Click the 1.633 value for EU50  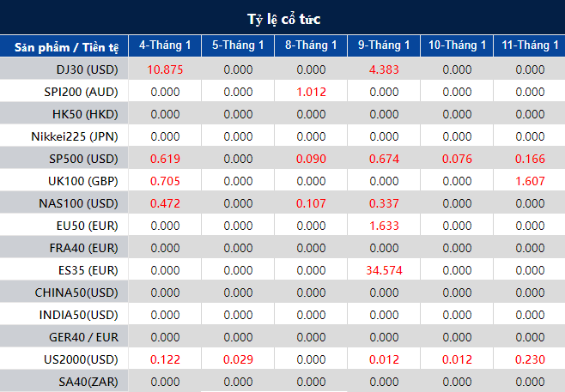pos(384,226)
